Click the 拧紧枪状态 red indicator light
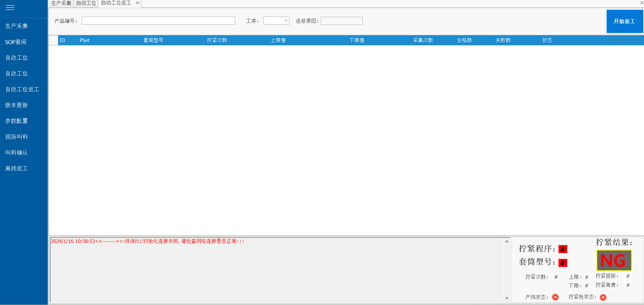This screenshot has height=305, width=644. [603, 297]
